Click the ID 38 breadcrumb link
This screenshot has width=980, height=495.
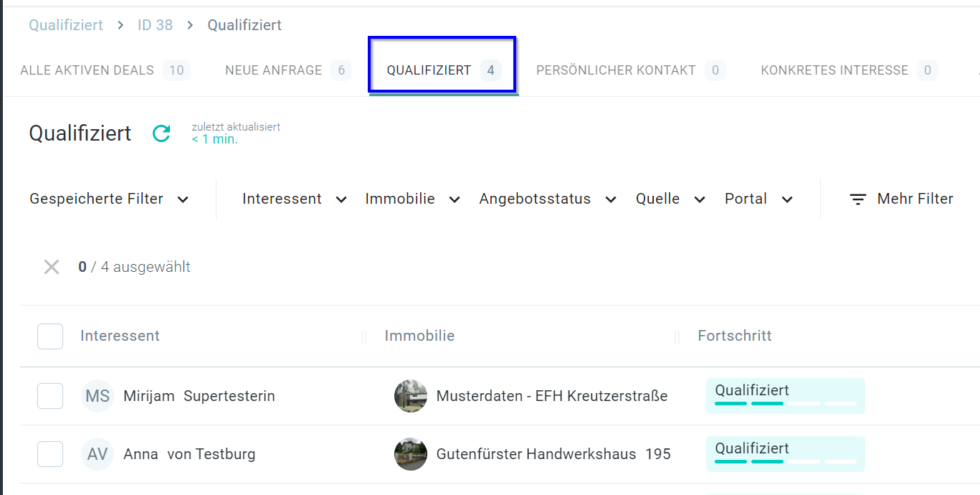pos(155,25)
